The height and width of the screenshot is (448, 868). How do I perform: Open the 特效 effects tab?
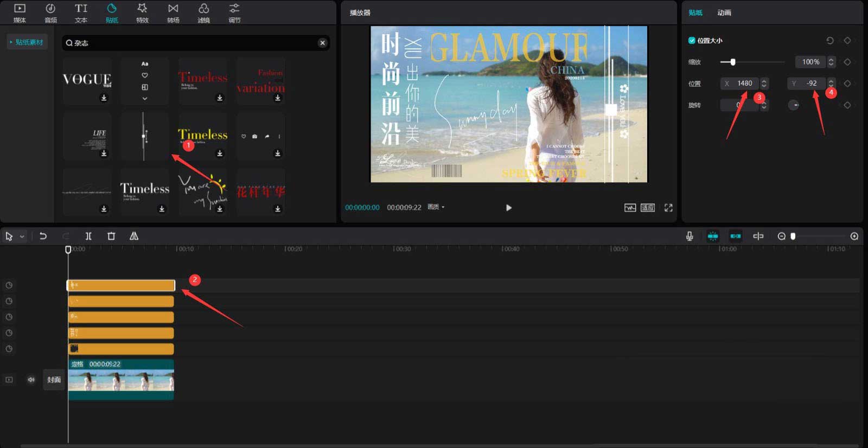pyautogui.click(x=142, y=13)
